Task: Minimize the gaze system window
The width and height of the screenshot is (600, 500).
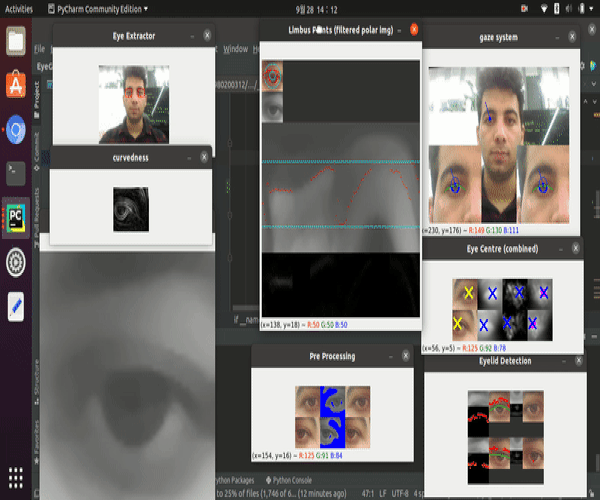Action: tap(557, 37)
